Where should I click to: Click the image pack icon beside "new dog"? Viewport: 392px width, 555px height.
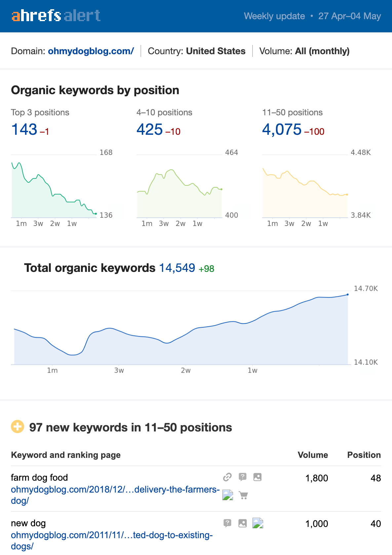coord(242,523)
